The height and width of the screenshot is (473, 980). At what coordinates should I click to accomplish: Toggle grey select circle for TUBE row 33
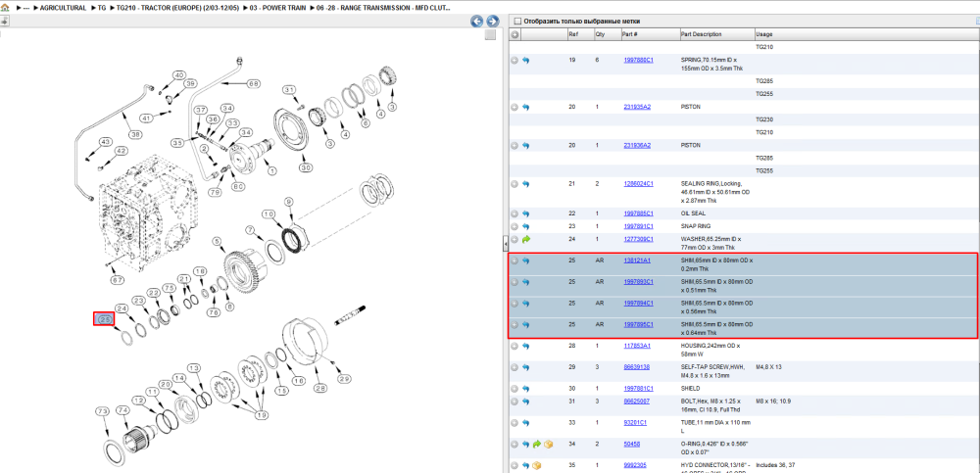pyautogui.click(x=514, y=423)
